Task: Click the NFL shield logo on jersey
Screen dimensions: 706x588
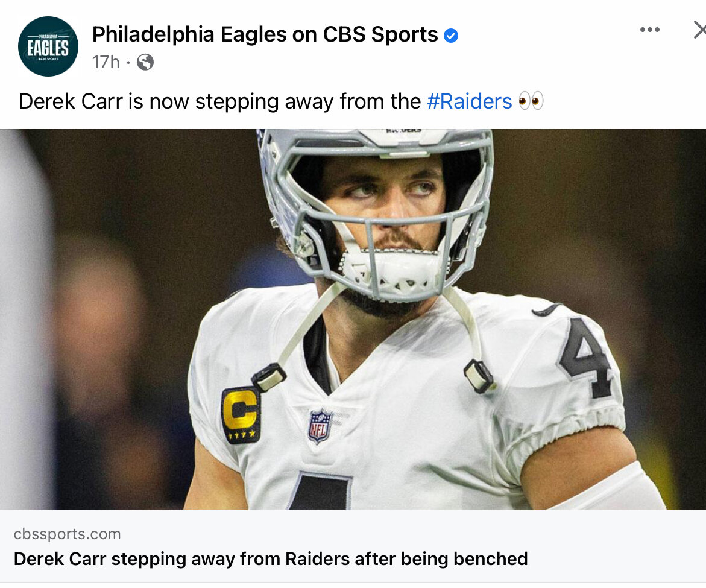Action: (x=320, y=426)
